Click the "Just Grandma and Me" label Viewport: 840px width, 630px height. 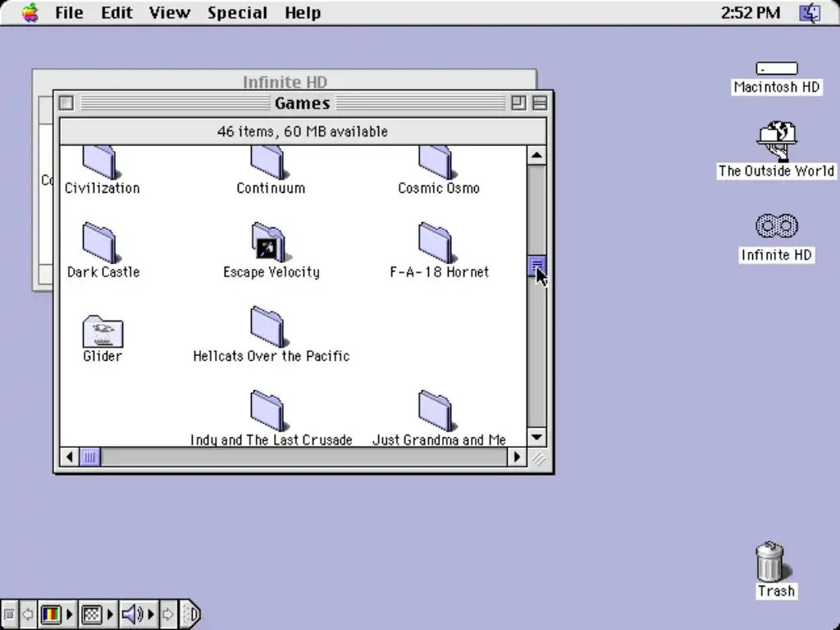[439, 440]
